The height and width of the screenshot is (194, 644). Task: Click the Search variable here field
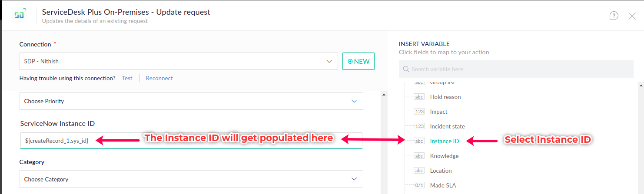coord(517,69)
